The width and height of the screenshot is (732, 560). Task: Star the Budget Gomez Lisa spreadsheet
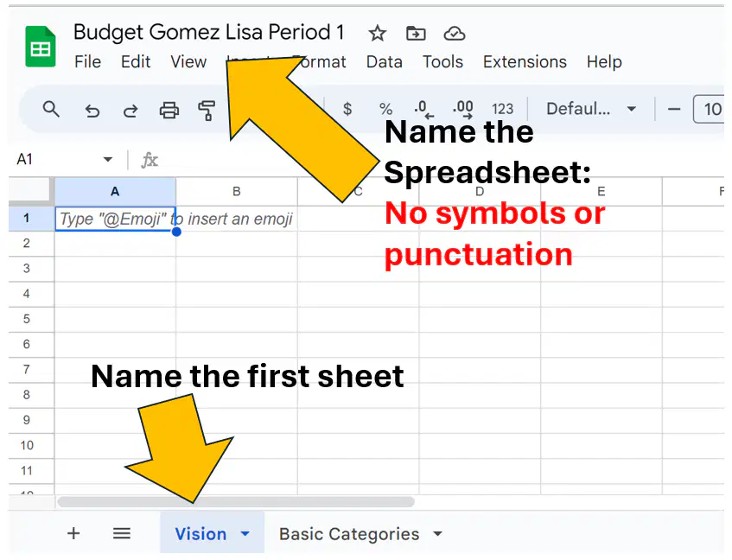click(x=377, y=34)
